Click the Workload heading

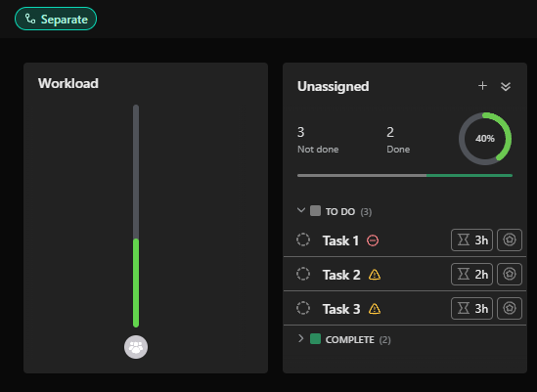[x=68, y=83]
